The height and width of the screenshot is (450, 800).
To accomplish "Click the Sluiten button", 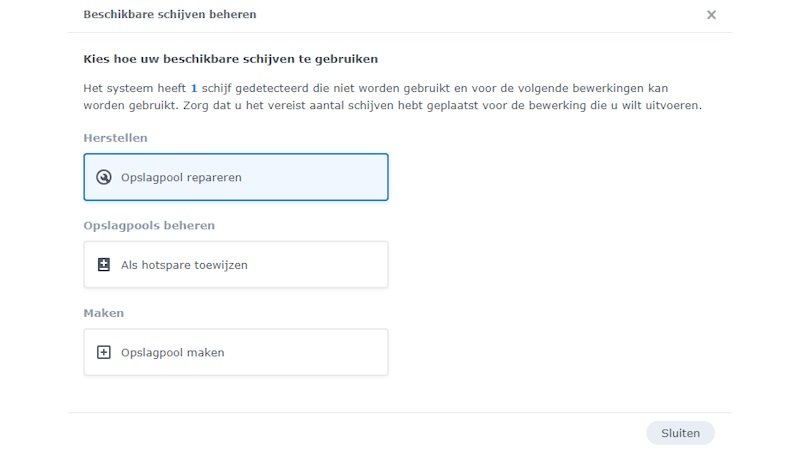I will coord(681,433).
